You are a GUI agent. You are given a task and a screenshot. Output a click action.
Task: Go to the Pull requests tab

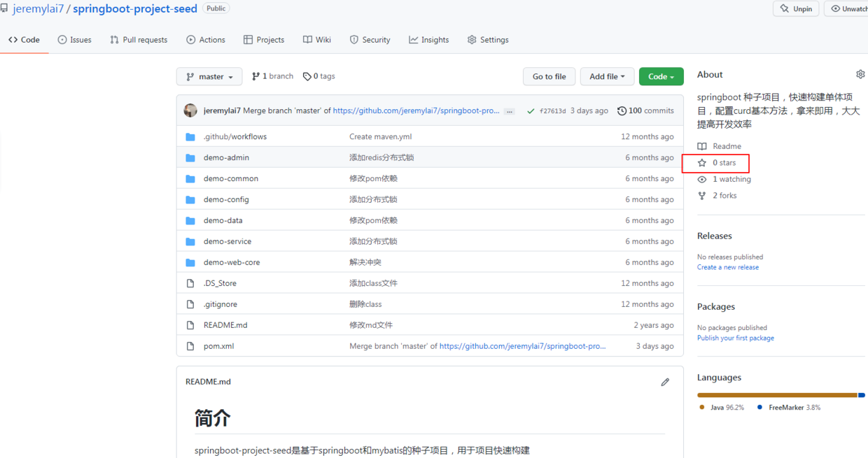coord(139,40)
